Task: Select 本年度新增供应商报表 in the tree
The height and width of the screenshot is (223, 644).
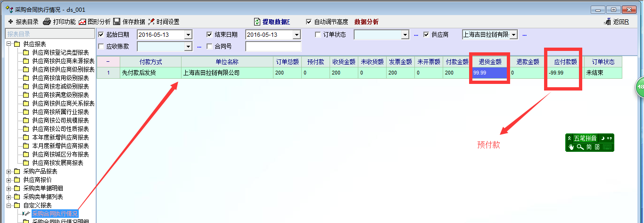Action: [60, 137]
